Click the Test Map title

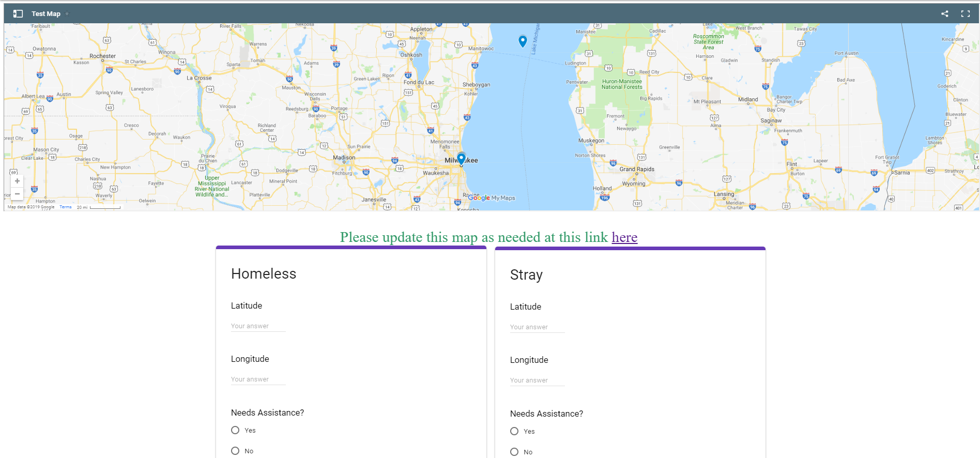pos(46,13)
